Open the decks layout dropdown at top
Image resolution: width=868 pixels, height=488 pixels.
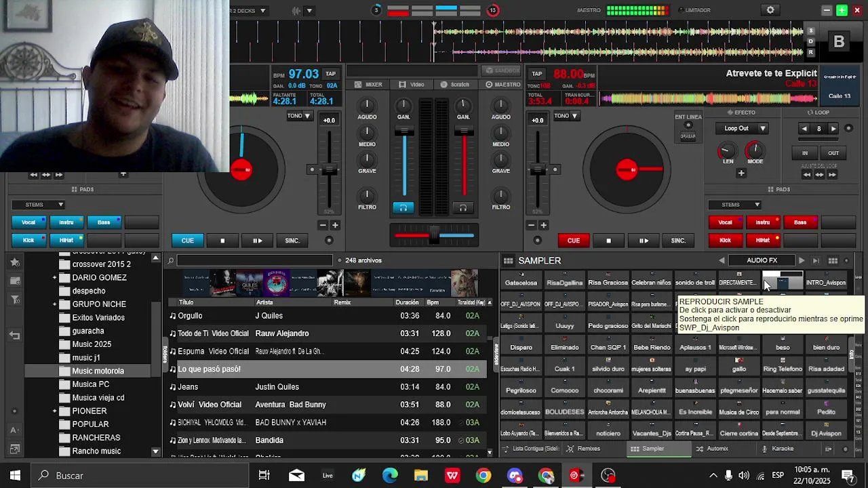[248, 11]
